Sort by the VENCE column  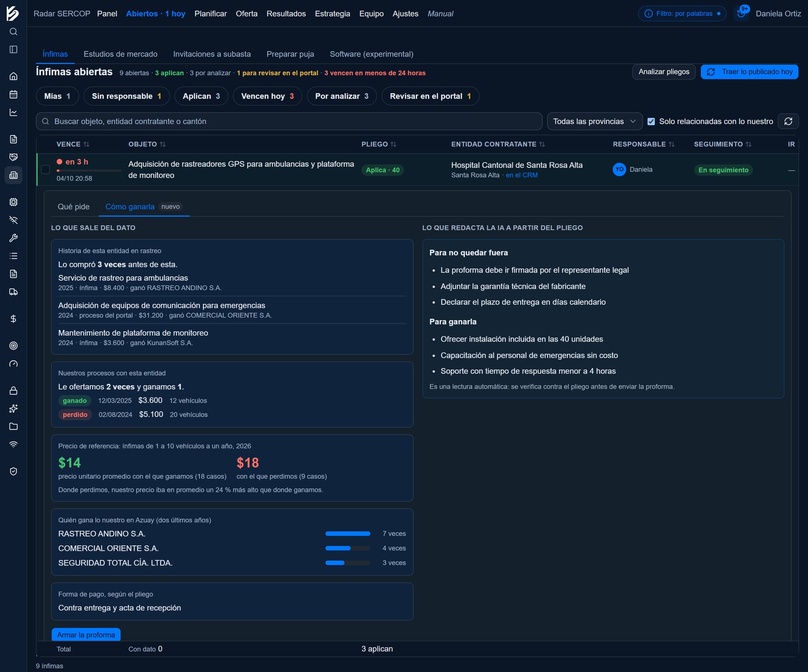(73, 144)
